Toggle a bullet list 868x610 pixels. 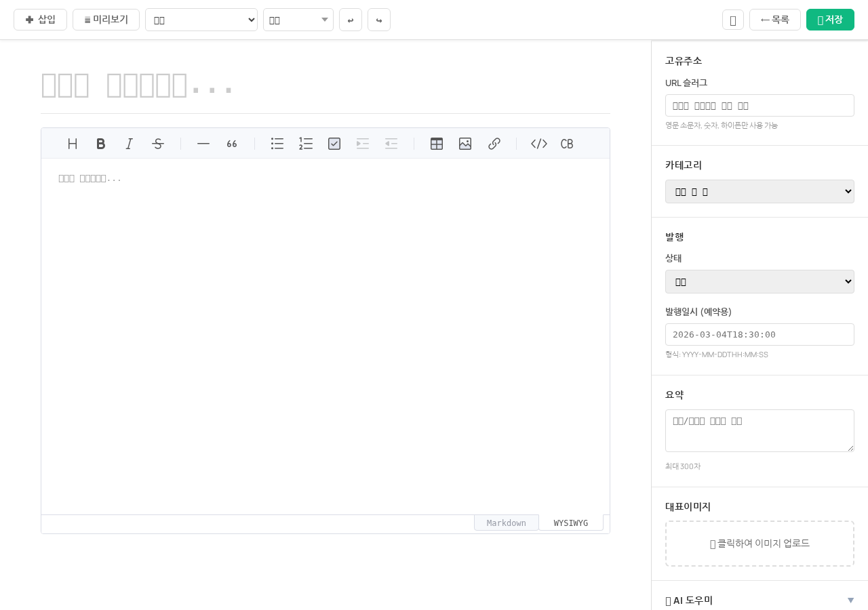277,144
